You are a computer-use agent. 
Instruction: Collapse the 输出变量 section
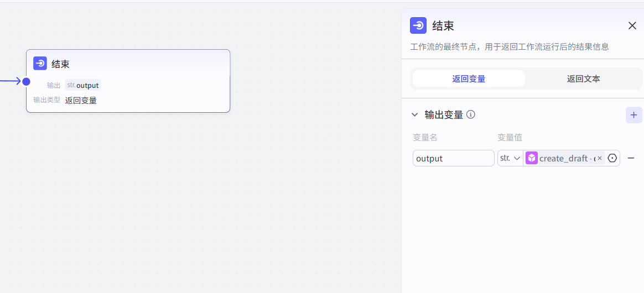click(x=415, y=115)
